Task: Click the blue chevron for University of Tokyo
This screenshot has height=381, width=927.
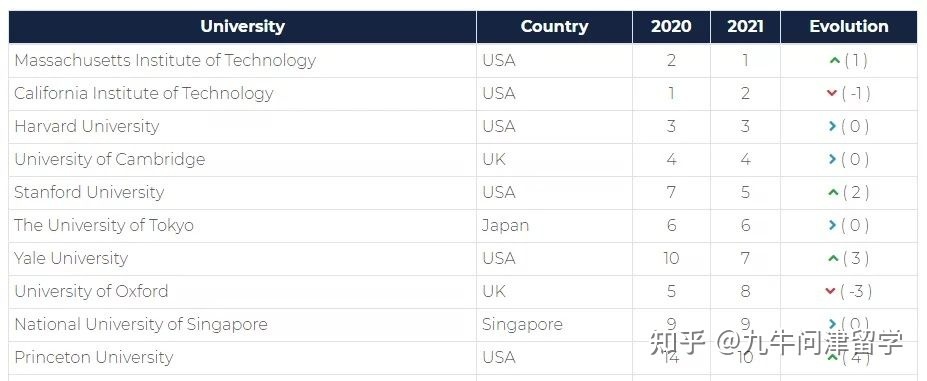Action: click(832, 225)
